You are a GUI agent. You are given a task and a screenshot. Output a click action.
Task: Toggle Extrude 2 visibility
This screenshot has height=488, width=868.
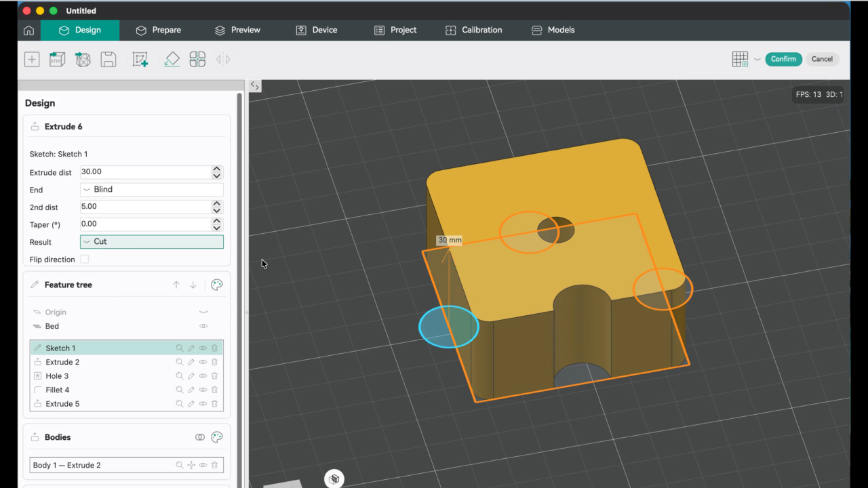pos(203,362)
